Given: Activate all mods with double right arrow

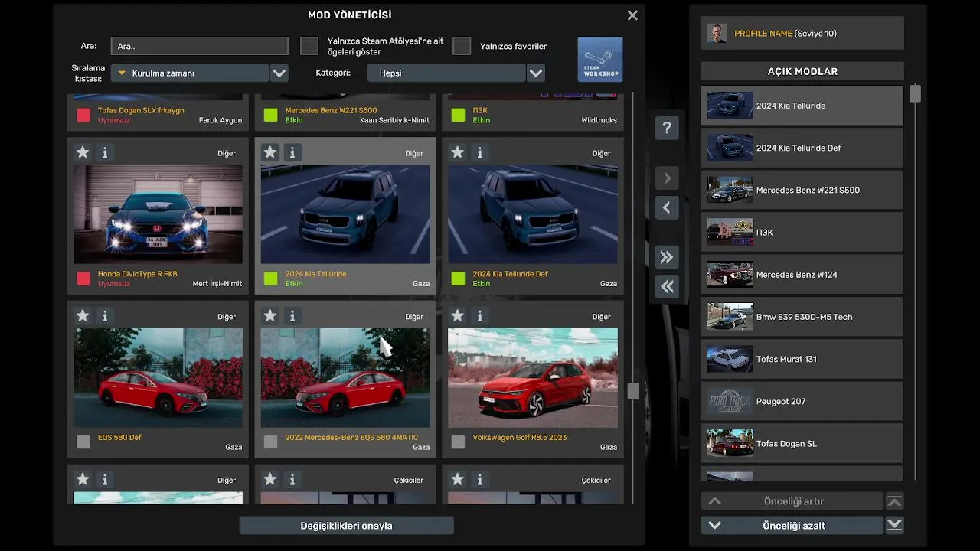Looking at the screenshot, I should pos(667,257).
